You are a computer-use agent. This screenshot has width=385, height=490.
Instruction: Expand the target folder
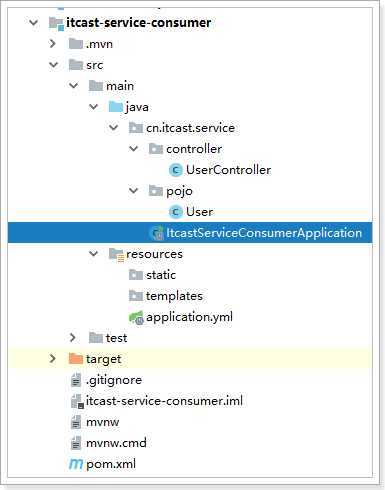coord(52,359)
